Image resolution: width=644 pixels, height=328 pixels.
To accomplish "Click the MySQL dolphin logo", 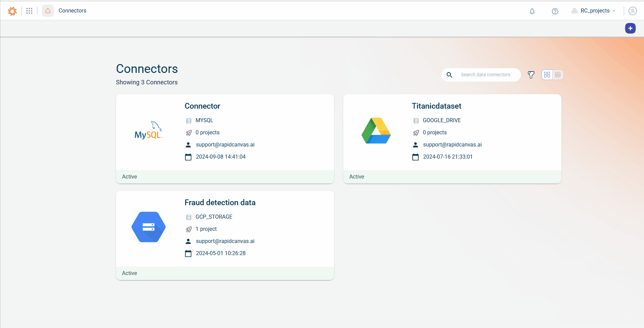I will click(x=149, y=131).
